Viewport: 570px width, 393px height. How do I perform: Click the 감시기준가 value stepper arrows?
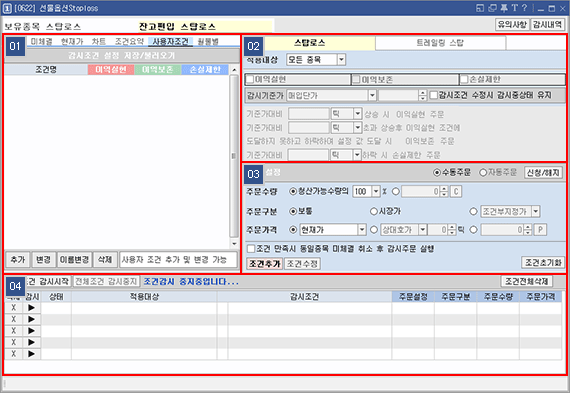point(422,95)
